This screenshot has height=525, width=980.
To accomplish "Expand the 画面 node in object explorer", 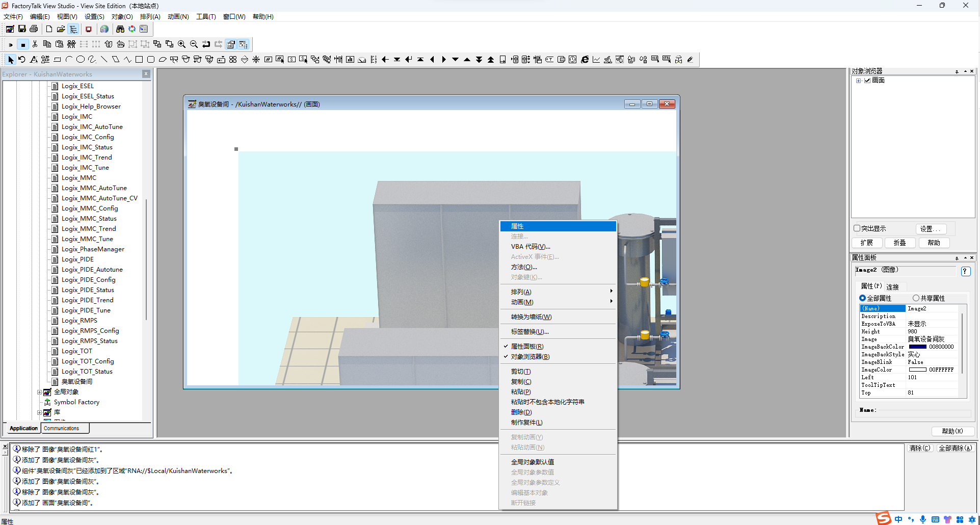I will (859, 81).
